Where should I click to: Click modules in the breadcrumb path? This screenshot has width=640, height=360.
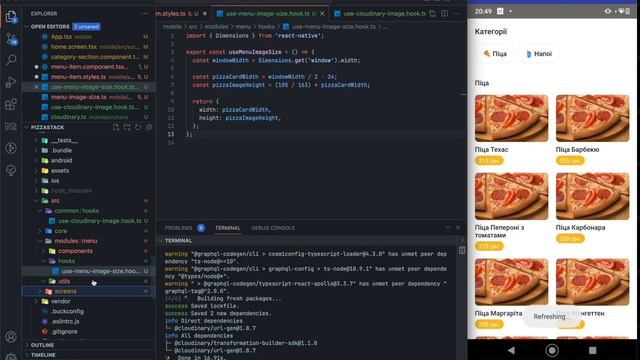pos(216,27)
